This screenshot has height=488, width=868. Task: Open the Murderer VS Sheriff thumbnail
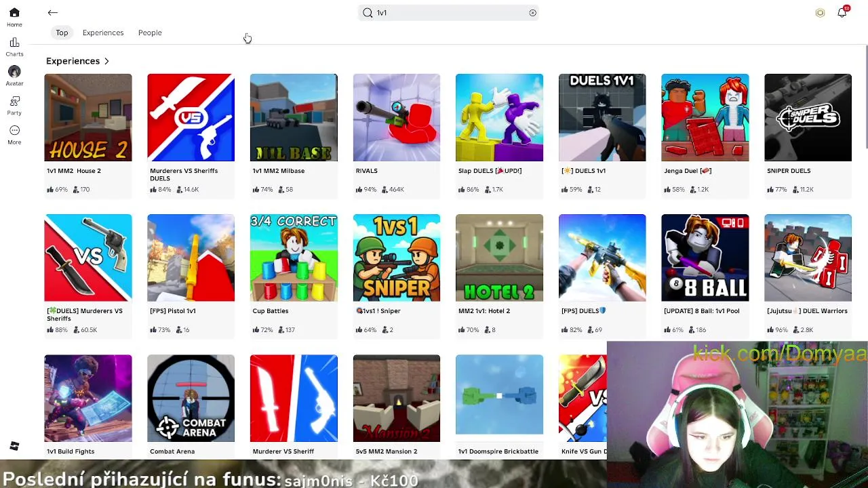point(294,398)
